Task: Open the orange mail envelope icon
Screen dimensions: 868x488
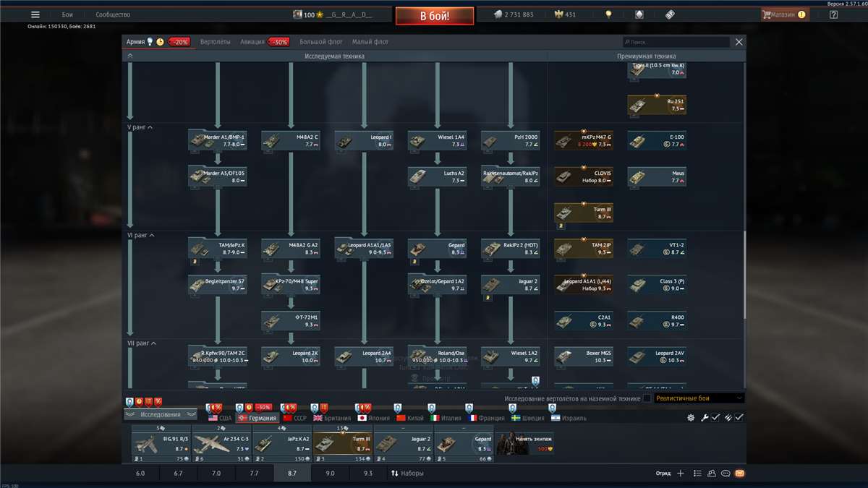Action: pos(739,474)
